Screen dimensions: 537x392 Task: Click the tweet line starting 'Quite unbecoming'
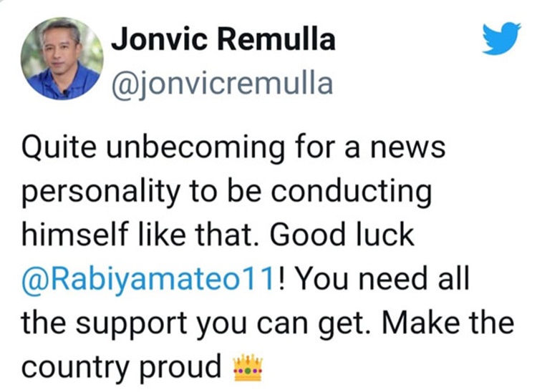click(233, 149)
